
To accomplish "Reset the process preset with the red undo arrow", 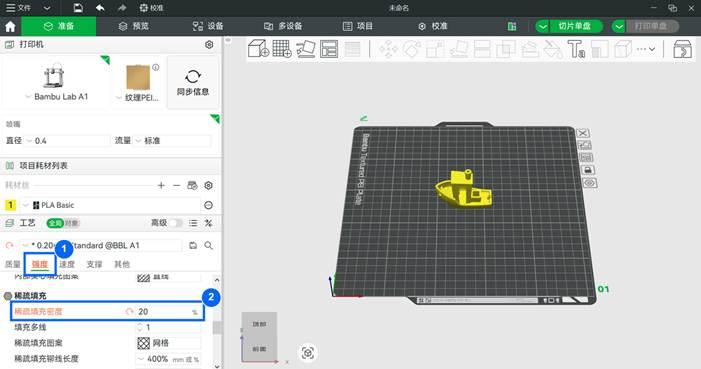I will 9,246.
